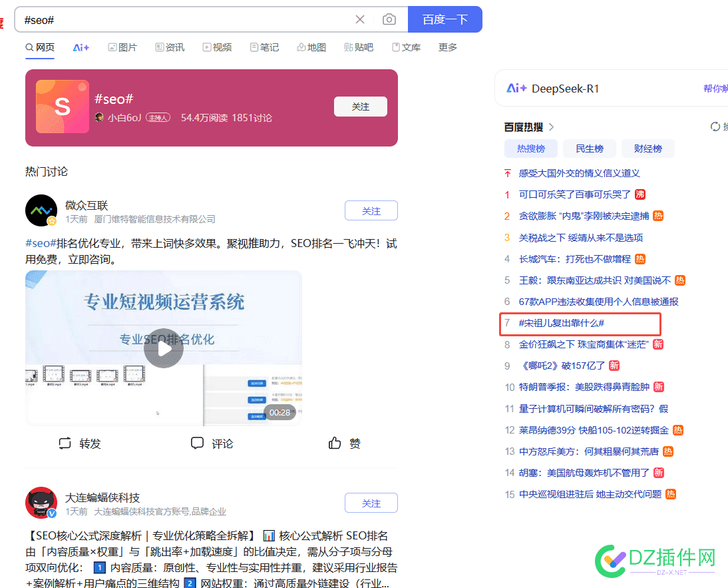Viewport: 728px width, 588px height.
Task: Open the Ai+ tab
Action: click(81, 47)
